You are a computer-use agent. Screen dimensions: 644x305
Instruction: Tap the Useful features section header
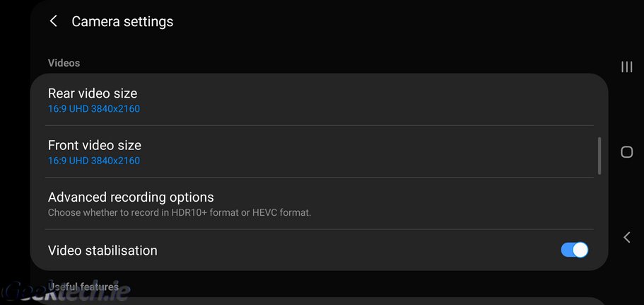pos(83,287)
